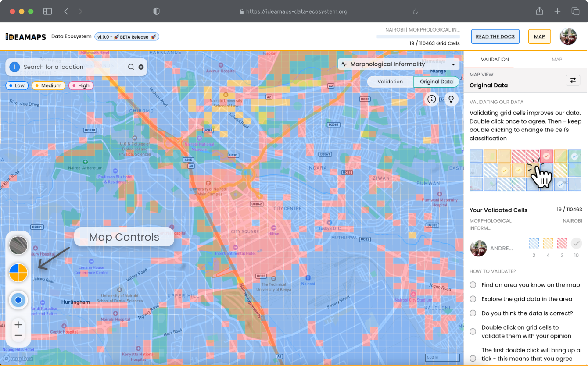Toggle the Low informality filter
The height and width of the screenshot is (366, 588).
tap(17, 85)
